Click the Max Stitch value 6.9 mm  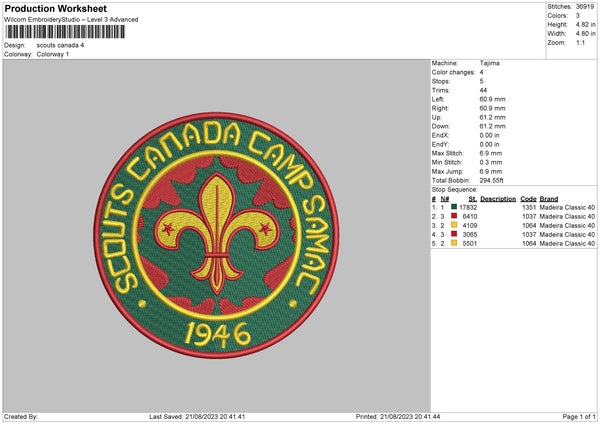pyautogui.click(x=491, y=153)
